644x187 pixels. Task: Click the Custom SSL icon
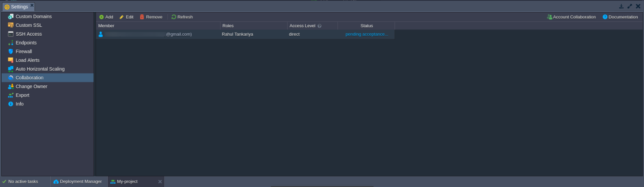click(10, 25)
